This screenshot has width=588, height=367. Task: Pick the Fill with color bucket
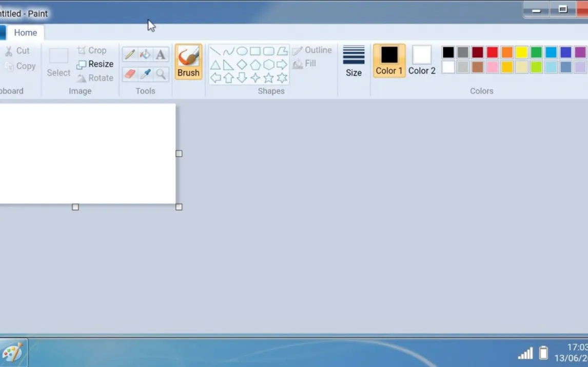click(x=145, y=54)
